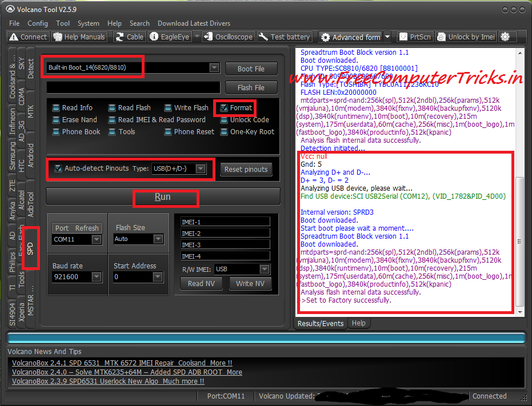Open the boot file selection dropdown
This screenshot has height=406, width=532.
click(x=214, y=67)
